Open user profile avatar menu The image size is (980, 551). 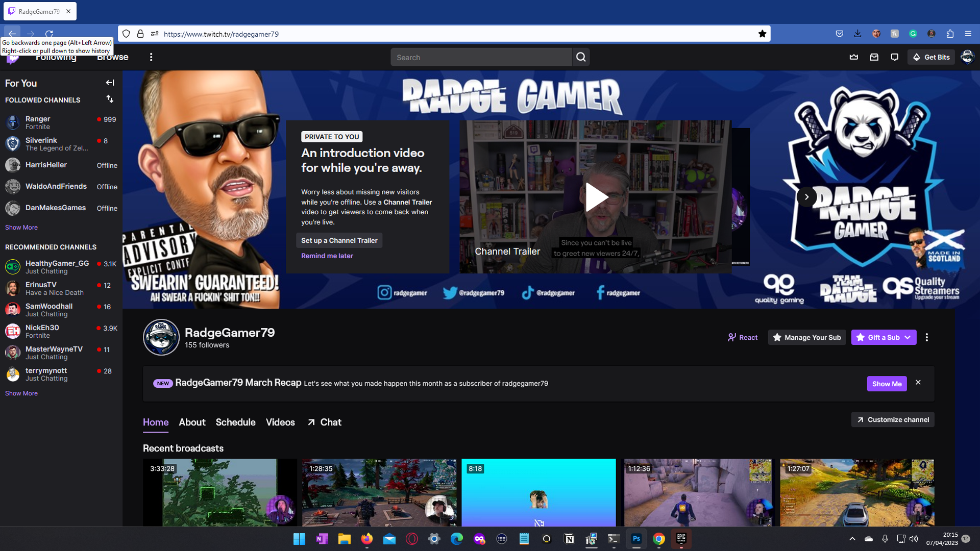pyautogui.click(x=967, y=57)
